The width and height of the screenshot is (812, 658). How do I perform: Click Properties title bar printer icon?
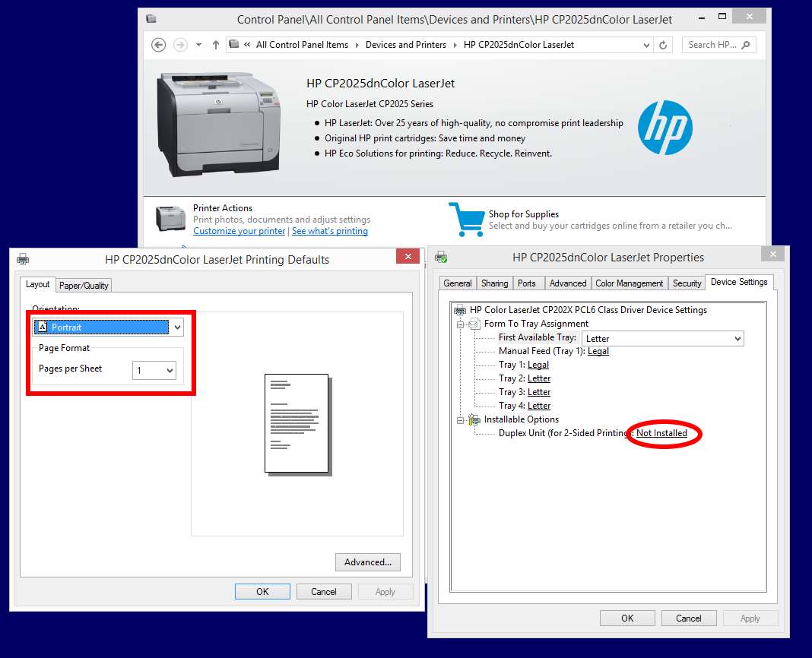(441, 257)
